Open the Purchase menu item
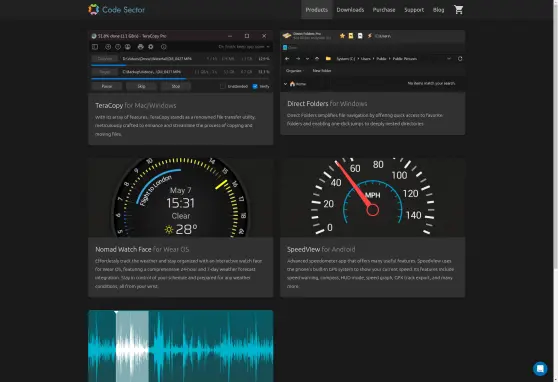 pyautogui.click(x=384, y=10)
